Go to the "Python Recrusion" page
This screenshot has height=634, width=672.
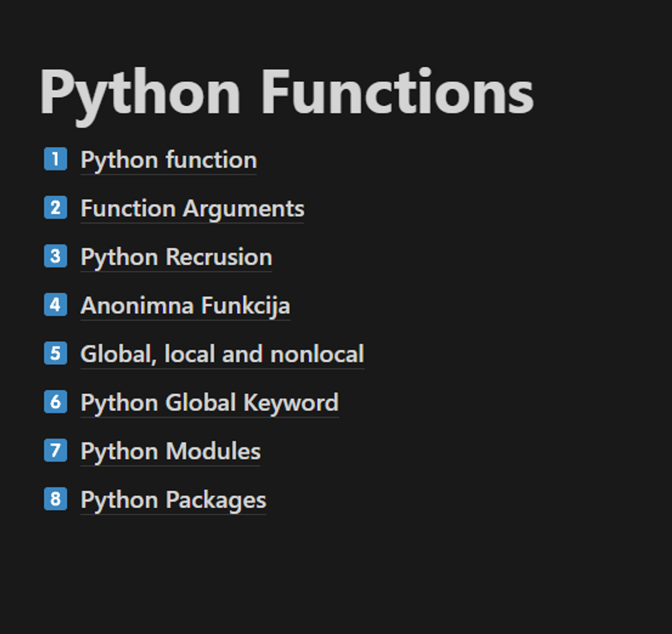176,257
